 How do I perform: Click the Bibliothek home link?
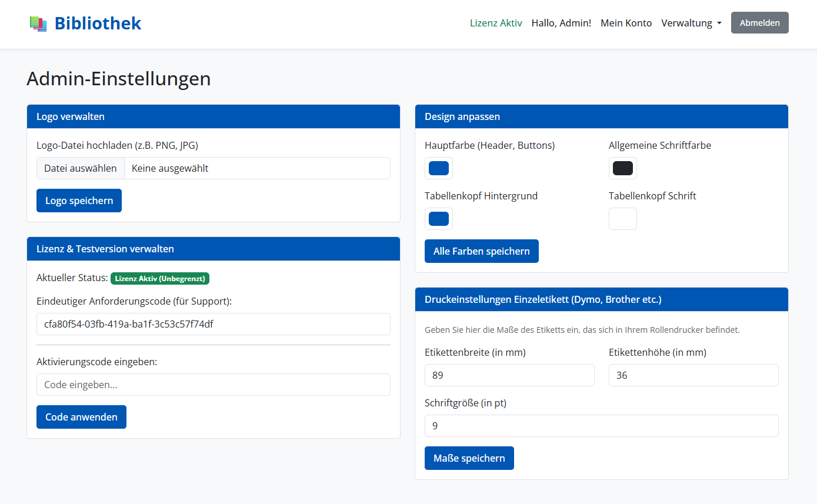[x=98, y=23]
